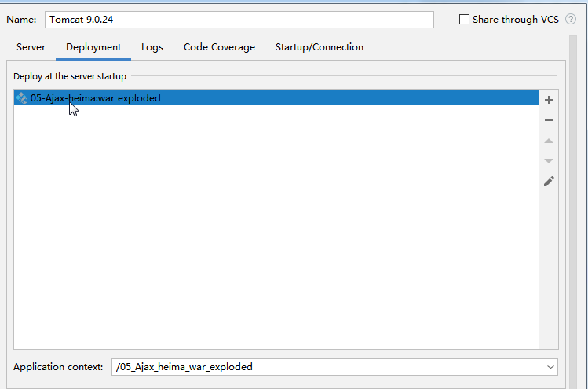This screenshot has height=389, width=588.
Task: Click the vertical scrollbar of the dialog
Action: (x=572, y=211)
